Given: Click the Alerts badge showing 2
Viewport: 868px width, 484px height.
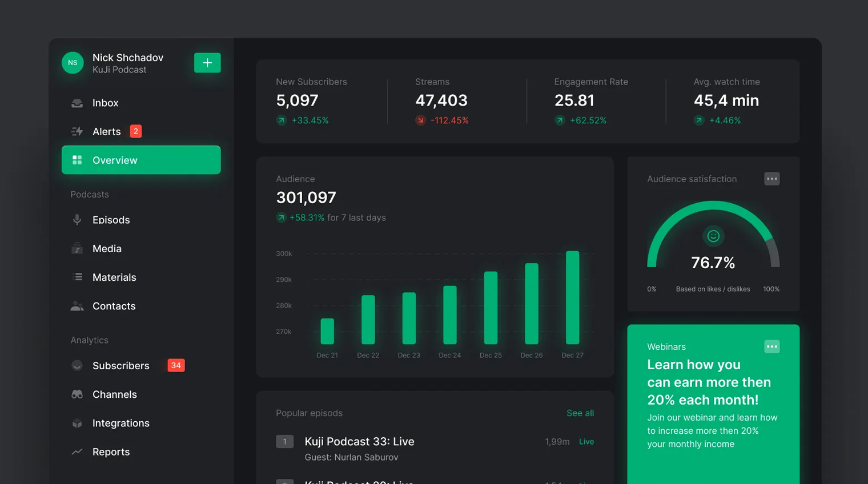Looking at the screenshot, I should [x=136, y=131].
